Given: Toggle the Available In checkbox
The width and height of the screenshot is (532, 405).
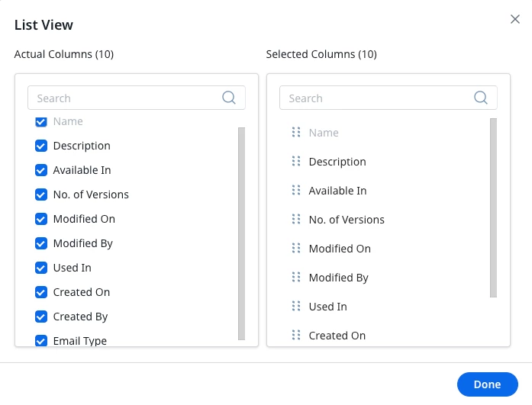Looking at the screenshot, I should [41, 170].
